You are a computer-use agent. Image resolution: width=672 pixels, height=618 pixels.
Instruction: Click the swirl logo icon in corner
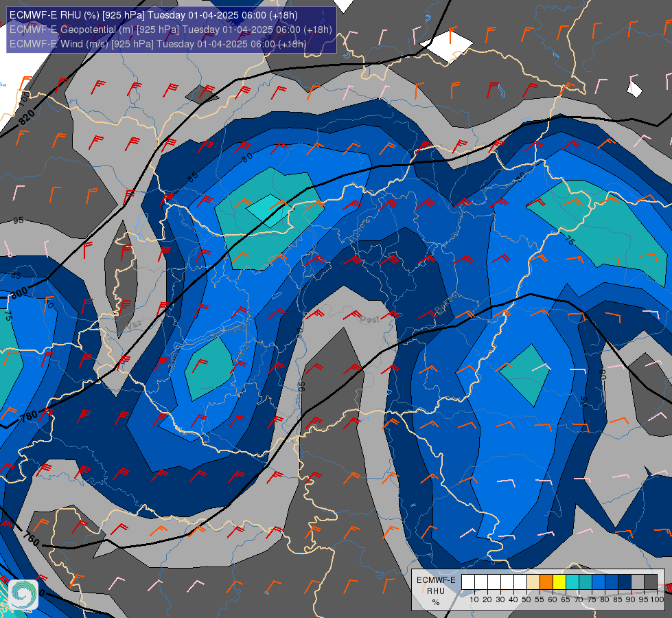click(x=23, y=595)
